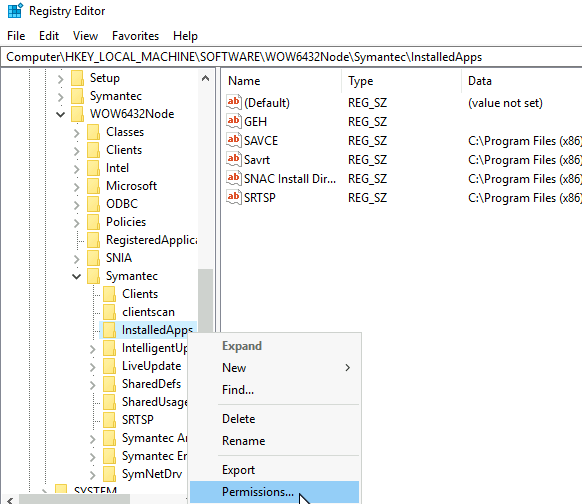Click the tree scroll-up arrow

pyautogui.click(x=205, y=78)
